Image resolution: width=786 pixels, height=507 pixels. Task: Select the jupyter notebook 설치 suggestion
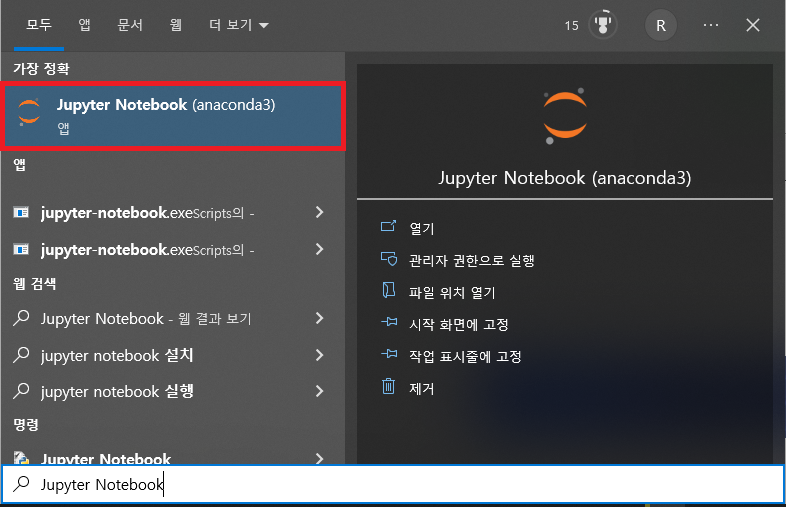(173, 355)
